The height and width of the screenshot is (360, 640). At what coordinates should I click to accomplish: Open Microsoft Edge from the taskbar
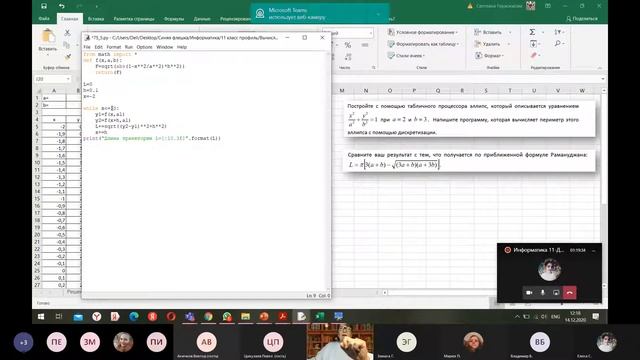[133, 316]
